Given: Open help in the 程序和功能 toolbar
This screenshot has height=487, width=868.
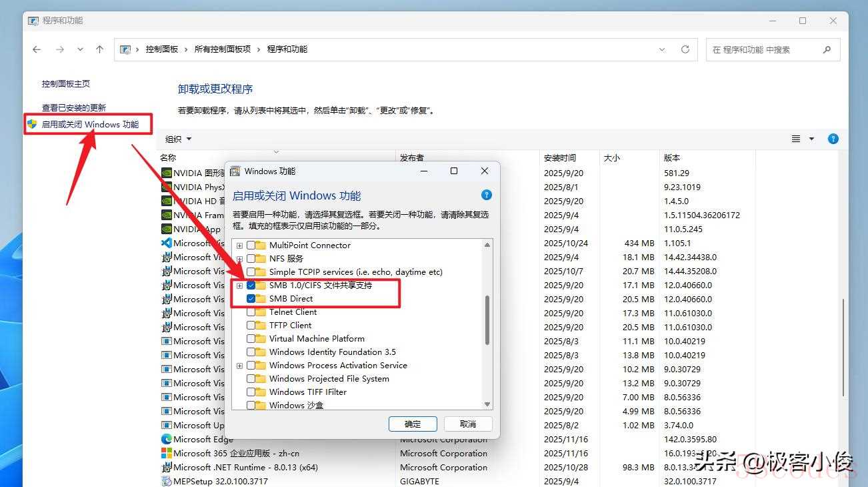Looking at the screenshot, I should [x=833, y=139].
